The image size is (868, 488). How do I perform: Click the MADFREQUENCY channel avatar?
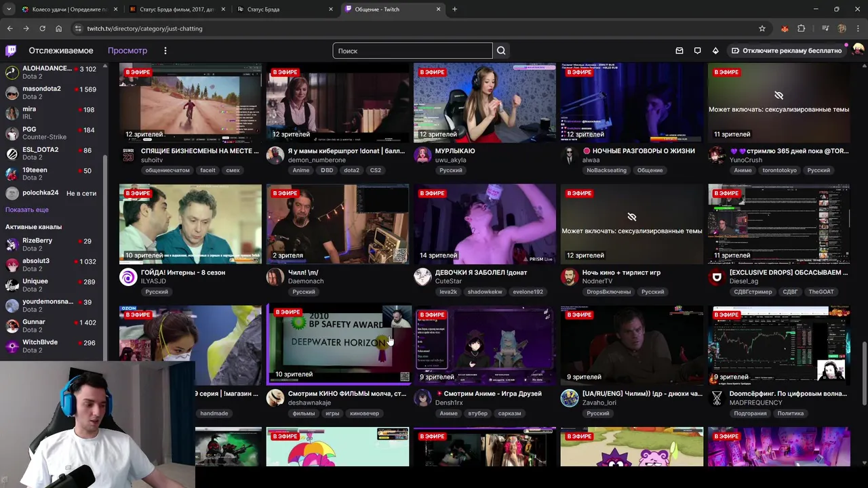pyautogui.click(x=717, y=398)
